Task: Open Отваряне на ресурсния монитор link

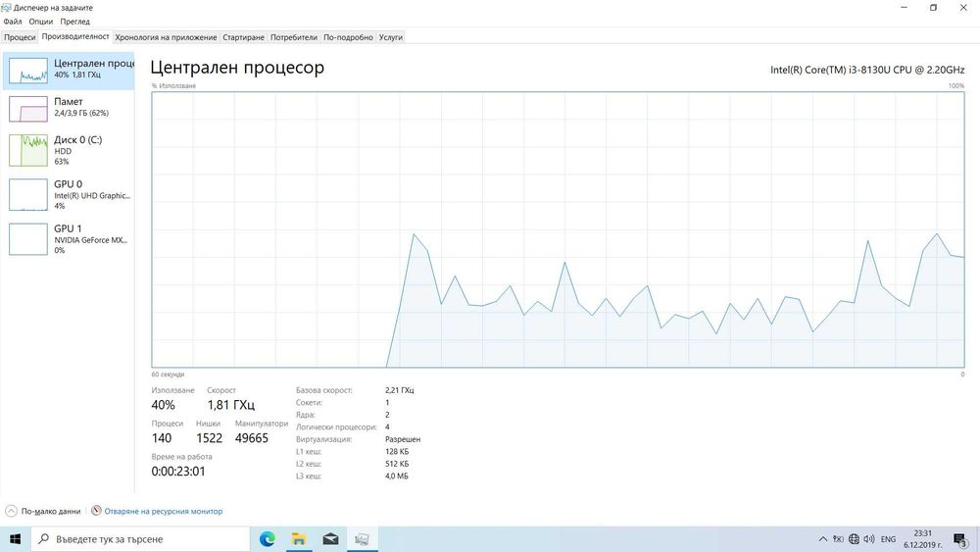Action: 163,511
